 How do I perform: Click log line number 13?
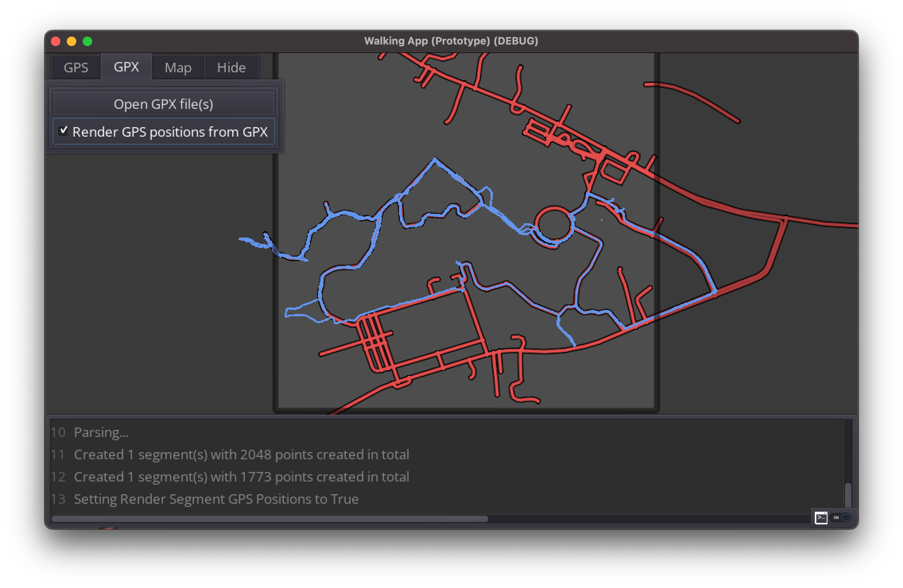[58, 499]
